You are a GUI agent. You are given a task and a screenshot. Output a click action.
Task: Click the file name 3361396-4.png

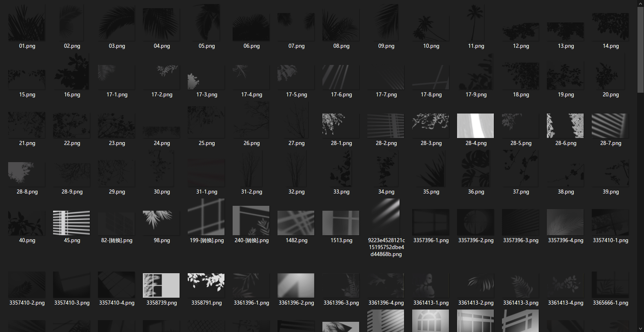386,303
